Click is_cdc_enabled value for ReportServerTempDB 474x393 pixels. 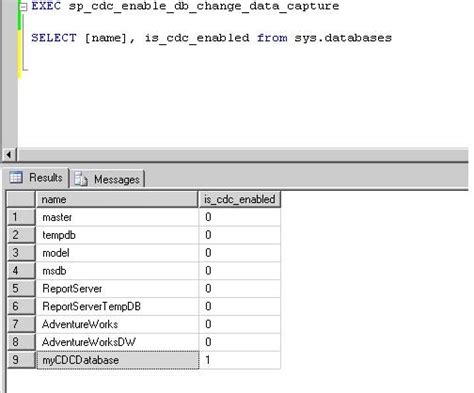tap(240, 306)
